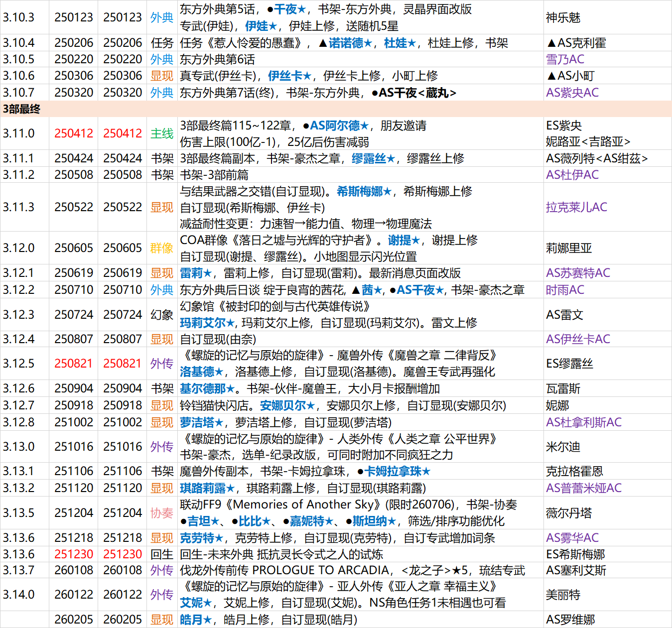Select the 神乐魅 cell
The height and width of the screenshot is (628, 672).
pyautogui.click(x=563, y=17)
